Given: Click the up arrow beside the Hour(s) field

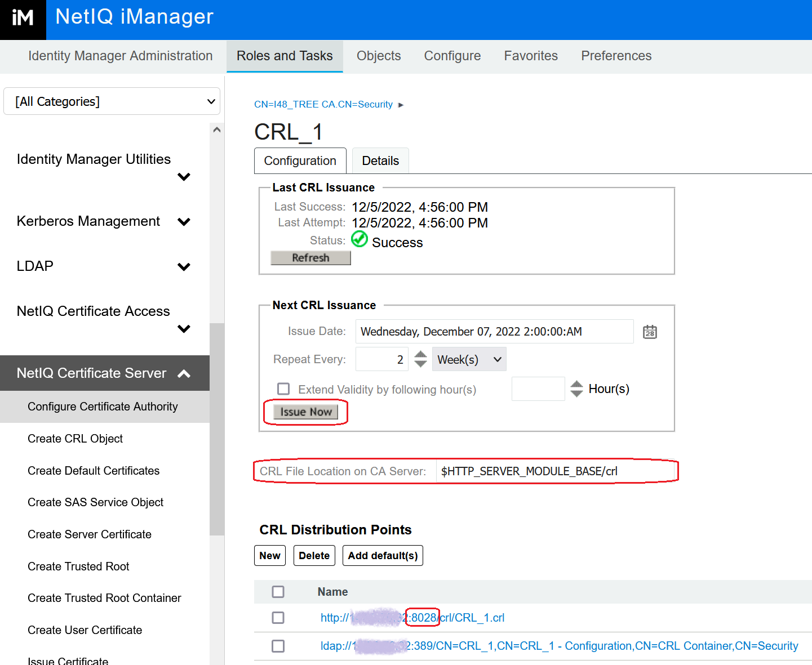Looking at the screenshot, I should 576,383.
